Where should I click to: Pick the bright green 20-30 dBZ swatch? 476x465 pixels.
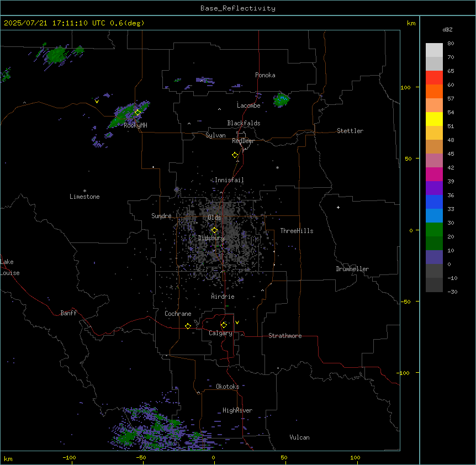pyautogui.click(x=434, y=230)
